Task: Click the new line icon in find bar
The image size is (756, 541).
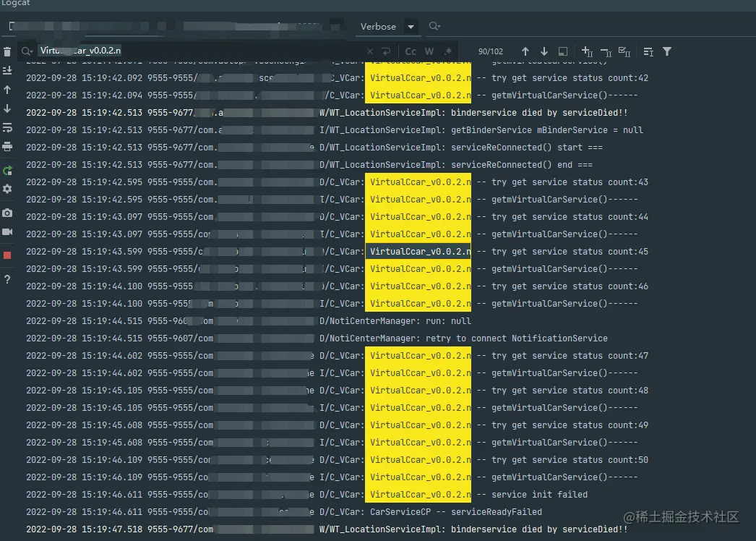Action: (x=386, y=51)
